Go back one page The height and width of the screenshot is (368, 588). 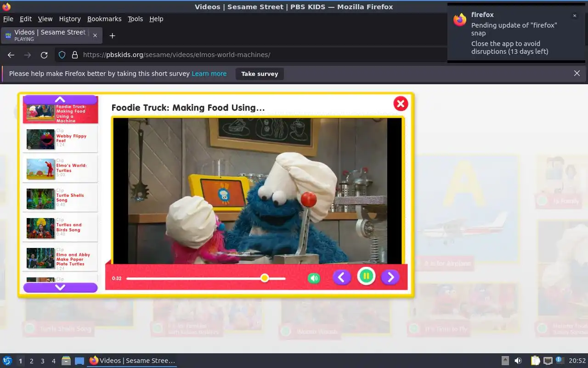click(x=11, y=55)
